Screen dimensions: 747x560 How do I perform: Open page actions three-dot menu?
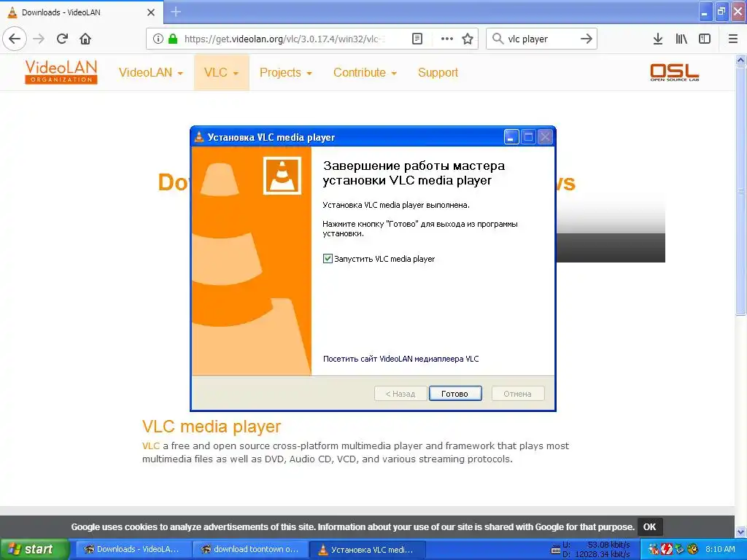pyautogui.click(x=446, y=39)
